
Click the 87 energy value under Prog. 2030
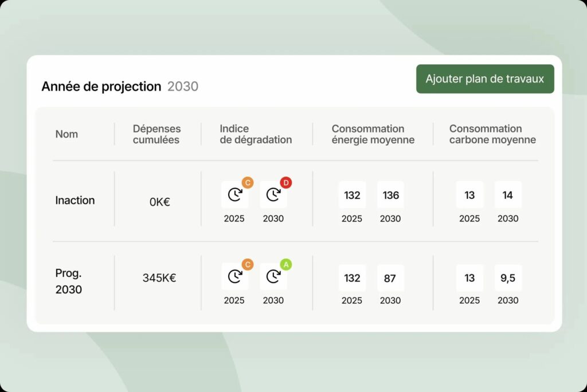click(x=390, y=277)
